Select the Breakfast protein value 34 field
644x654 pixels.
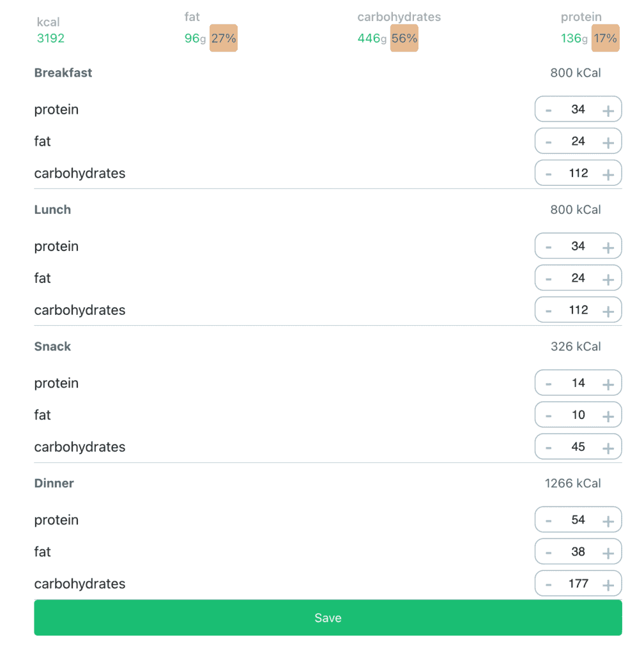(x=578, y=109)
